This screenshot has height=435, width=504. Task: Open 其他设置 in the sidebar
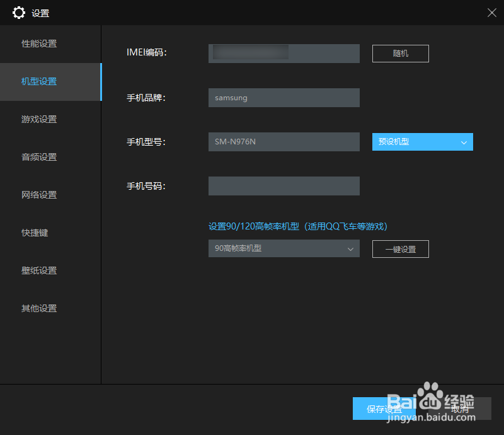coord(50,308)
